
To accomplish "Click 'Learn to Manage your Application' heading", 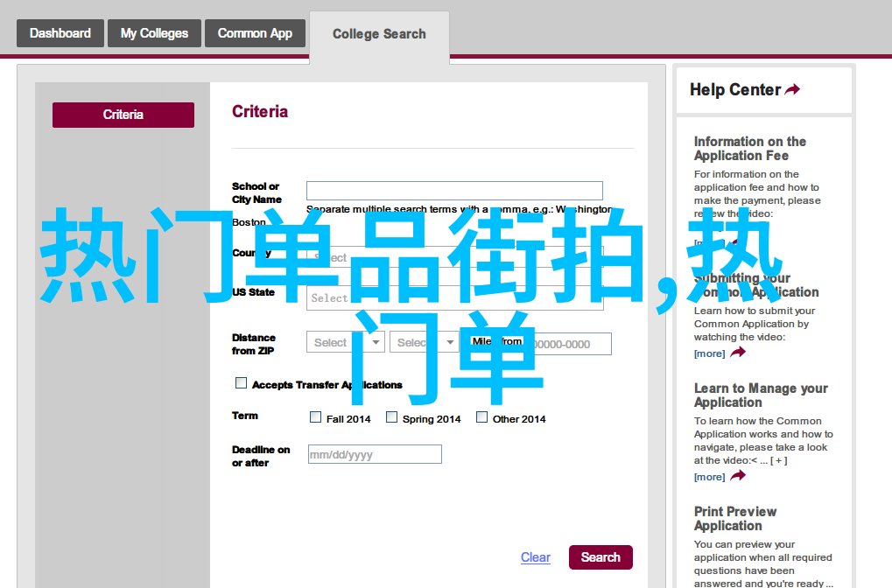I will click(761, 395).
